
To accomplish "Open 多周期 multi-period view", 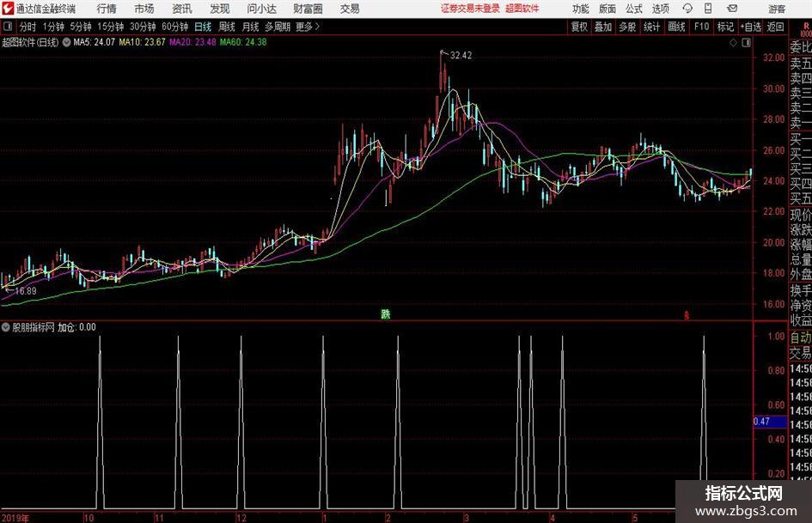I will (278, 27).
